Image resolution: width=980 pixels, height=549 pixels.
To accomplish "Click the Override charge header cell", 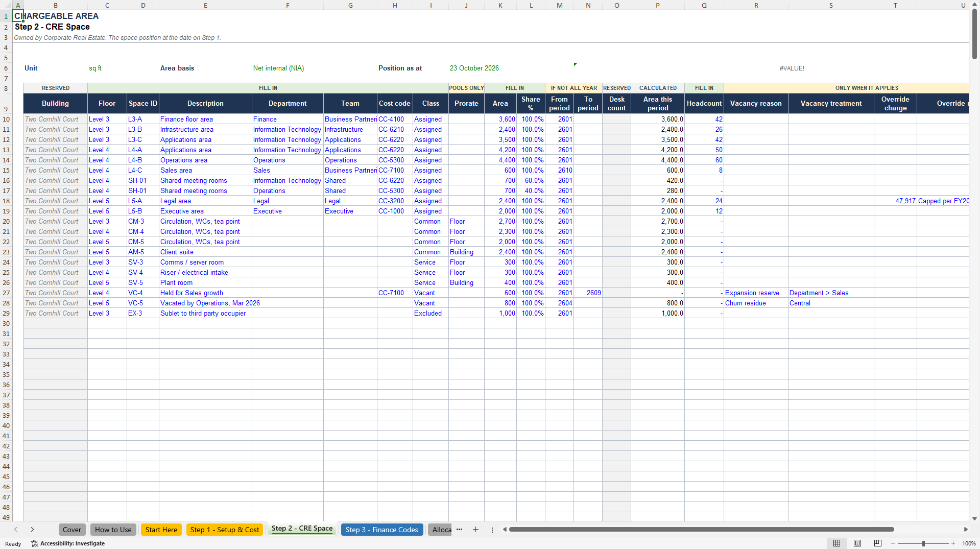I will click(x=895, y=103).
